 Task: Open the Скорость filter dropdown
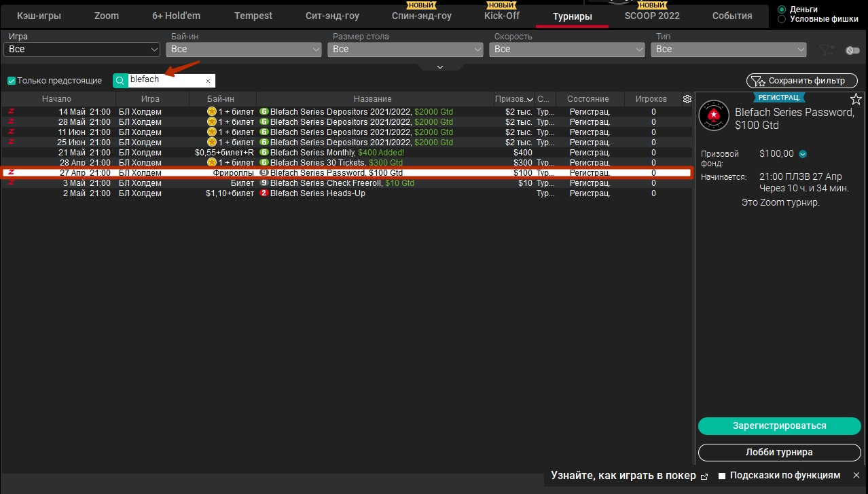(567, 50)
